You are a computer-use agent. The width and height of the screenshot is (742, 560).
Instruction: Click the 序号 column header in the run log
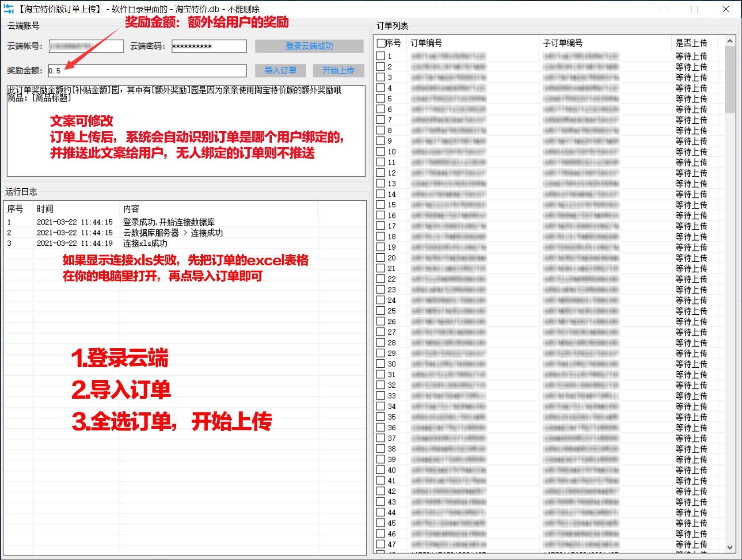click(x=19, y=209)
